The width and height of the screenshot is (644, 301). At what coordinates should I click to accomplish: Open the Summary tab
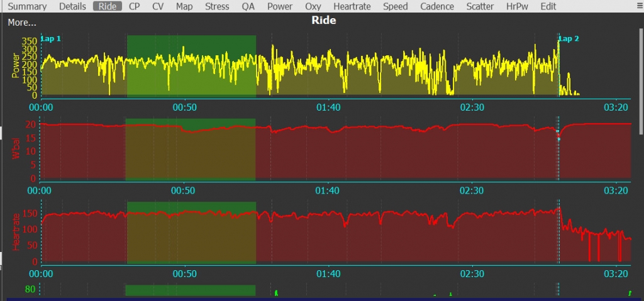(x=28, y=6)
